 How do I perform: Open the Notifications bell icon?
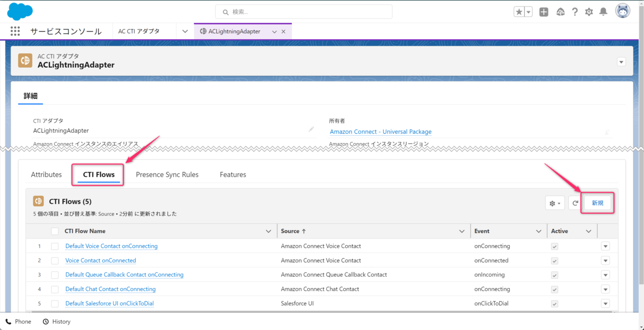point(603,12)
